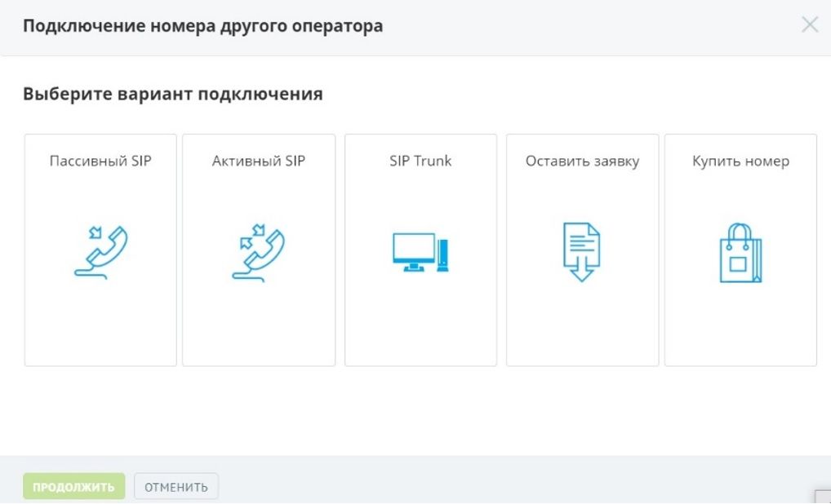The image size is (831, 504).
Task: Select the Пассивный SIP label
Action: (100, 161)
